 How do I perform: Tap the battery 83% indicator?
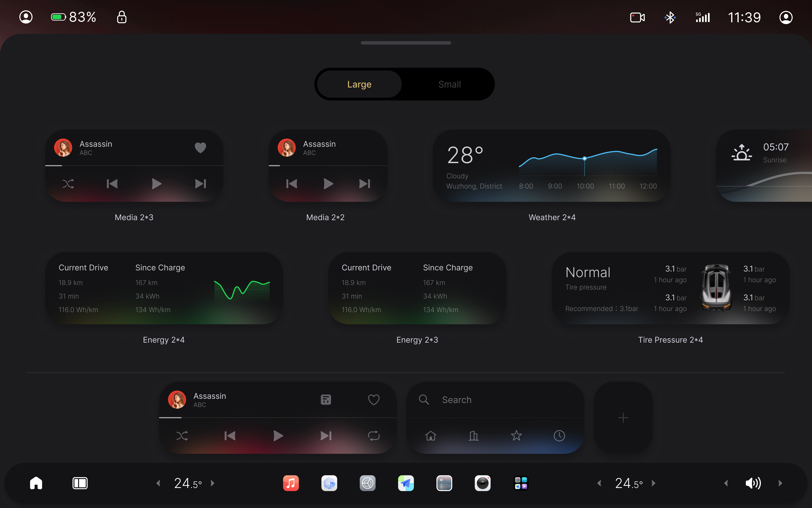click(x=73, y=17)
